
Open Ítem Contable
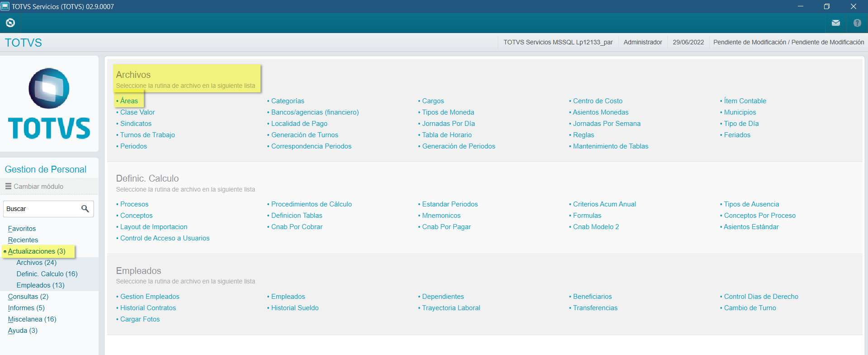[745, 101]
